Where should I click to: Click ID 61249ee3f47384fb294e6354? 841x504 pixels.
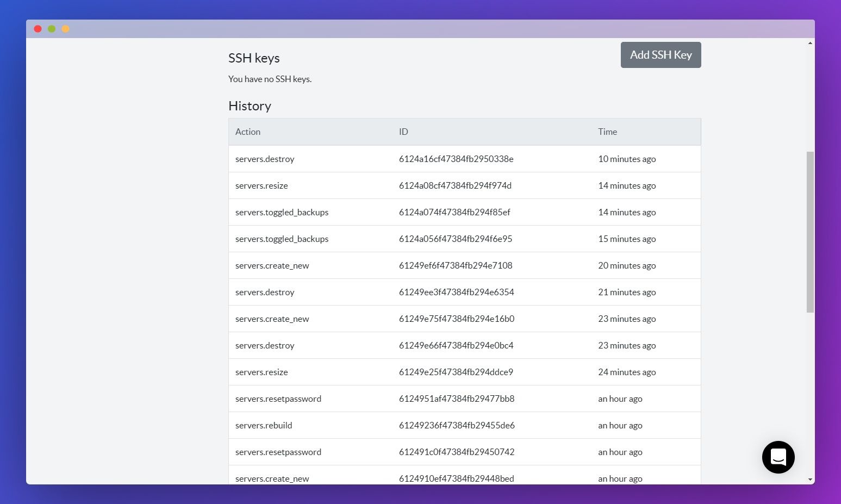tap(457, 292)
